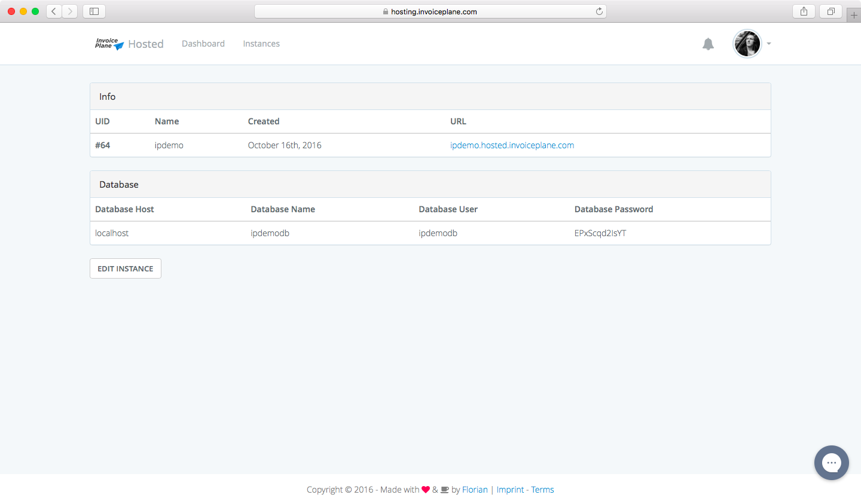Click the heart icon in footer
861x504 pixels.
coord(426,490)
